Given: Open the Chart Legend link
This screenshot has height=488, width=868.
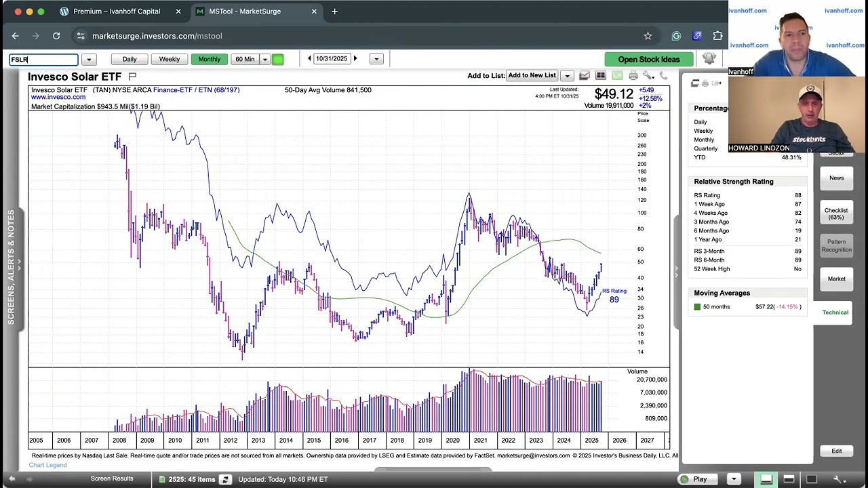Looking at the screenshot, I should point(47,465).
